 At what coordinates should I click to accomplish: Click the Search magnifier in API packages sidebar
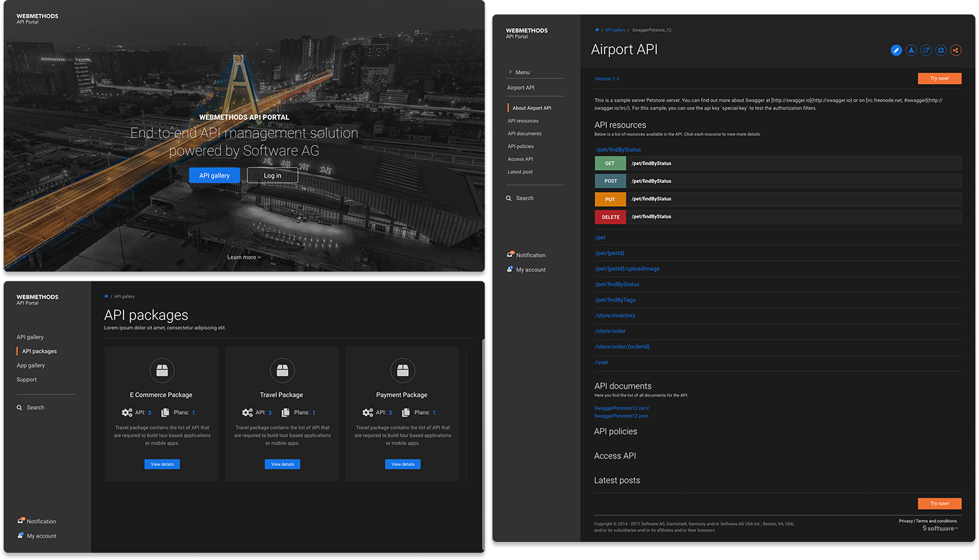(x=19, y=408)
